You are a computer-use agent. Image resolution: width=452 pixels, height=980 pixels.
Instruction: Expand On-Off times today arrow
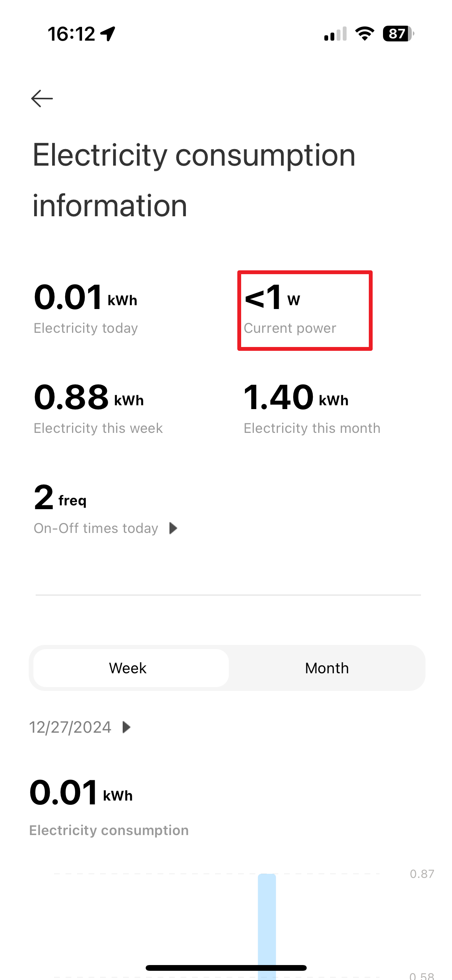click(x=173, y=528)
